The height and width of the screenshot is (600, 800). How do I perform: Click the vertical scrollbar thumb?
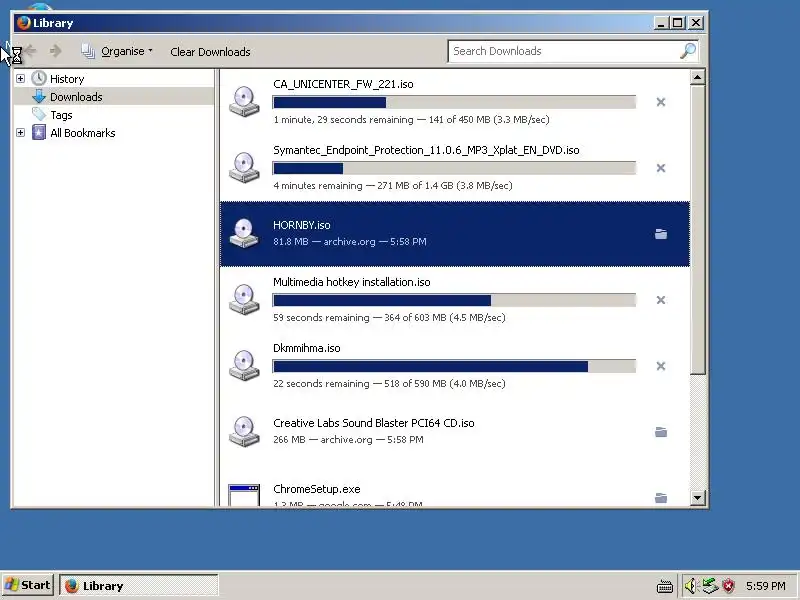tap(697, 230)
